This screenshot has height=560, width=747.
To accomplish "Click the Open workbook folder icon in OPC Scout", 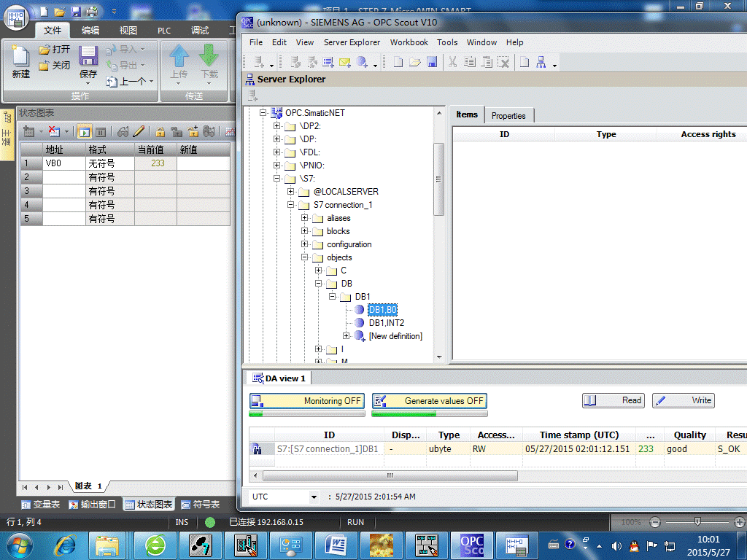I will (x=415, y=62).
